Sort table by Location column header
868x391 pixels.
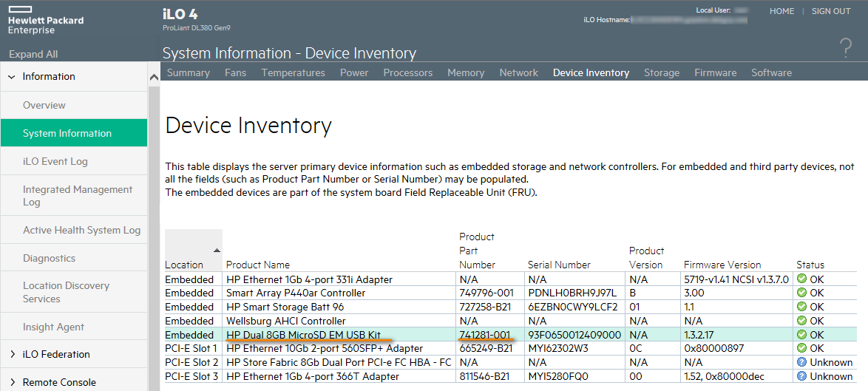click(185, 265)
